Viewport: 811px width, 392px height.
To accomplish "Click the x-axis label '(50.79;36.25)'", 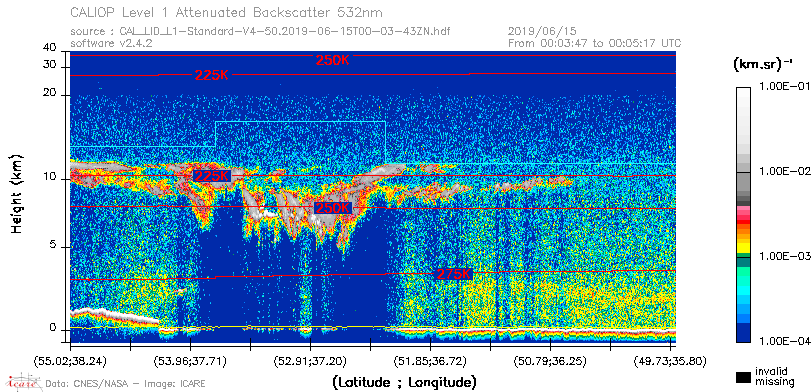I will (x=550, y=360).
